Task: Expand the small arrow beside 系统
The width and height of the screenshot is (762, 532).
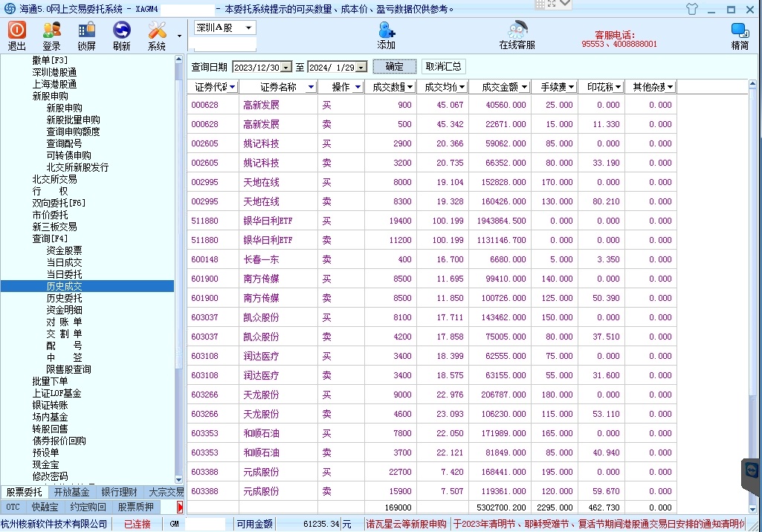Action: pos(179,36)
